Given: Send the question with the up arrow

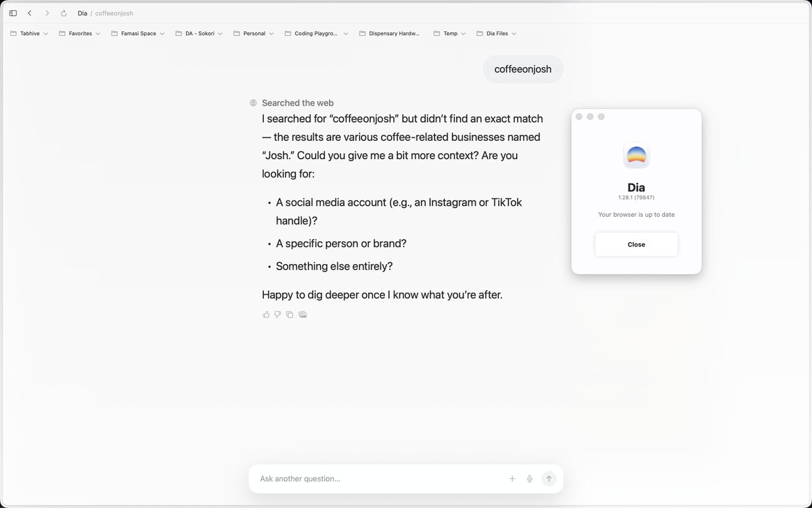Looking at the screenshot, I should point(549,478).
